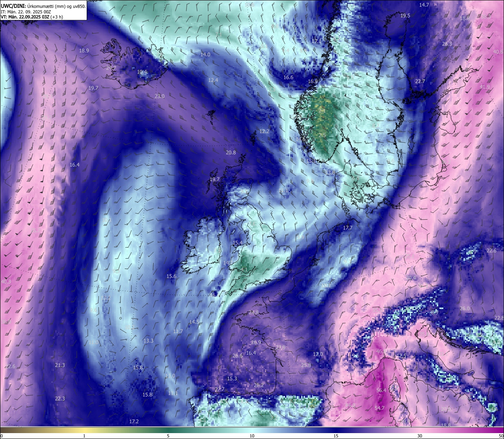Click the map value '12.4'
Screen dimensions: 504x439
(213, 80)
